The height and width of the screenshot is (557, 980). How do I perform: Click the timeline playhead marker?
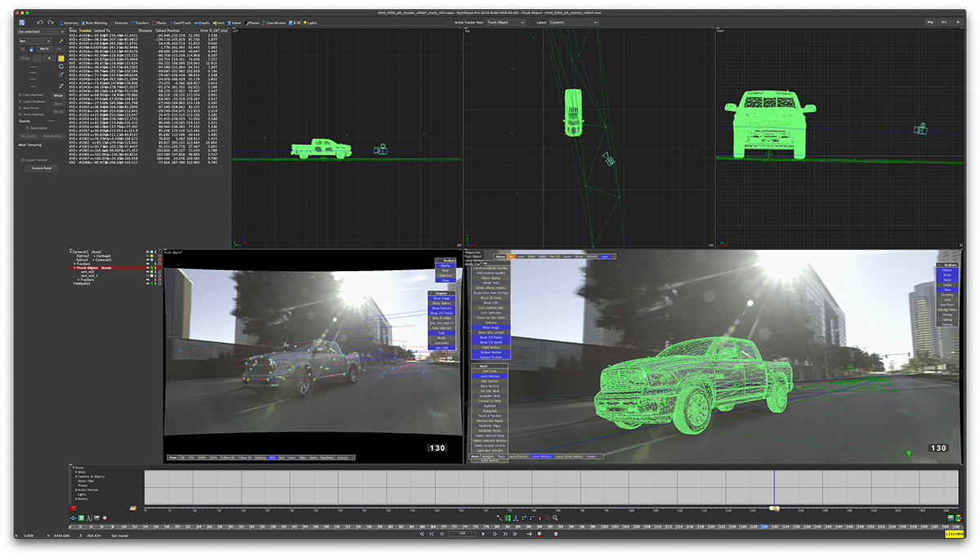tap(774, 508)
